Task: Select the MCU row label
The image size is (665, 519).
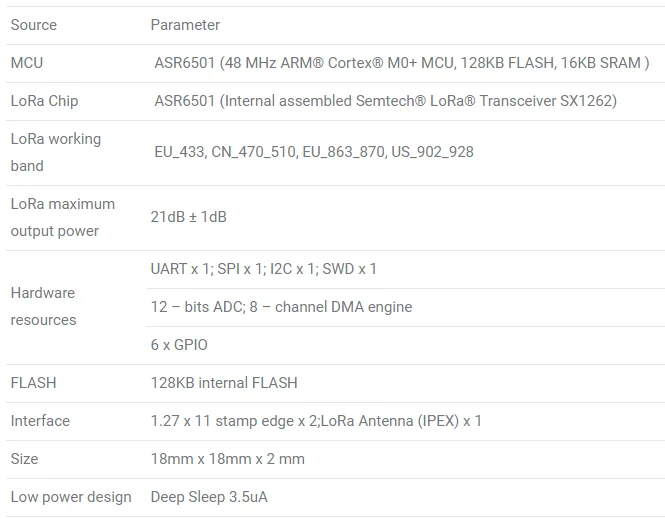Action: (27, 63)
